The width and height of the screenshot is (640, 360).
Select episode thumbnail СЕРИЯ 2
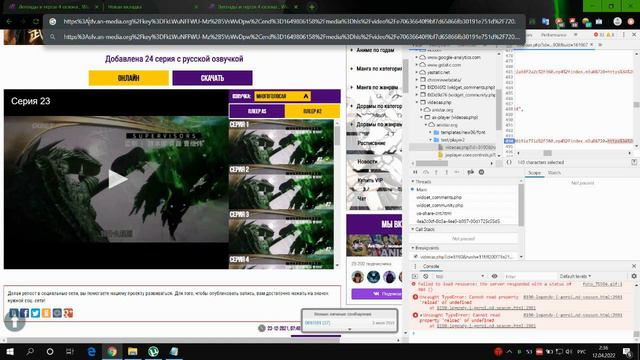281,187
